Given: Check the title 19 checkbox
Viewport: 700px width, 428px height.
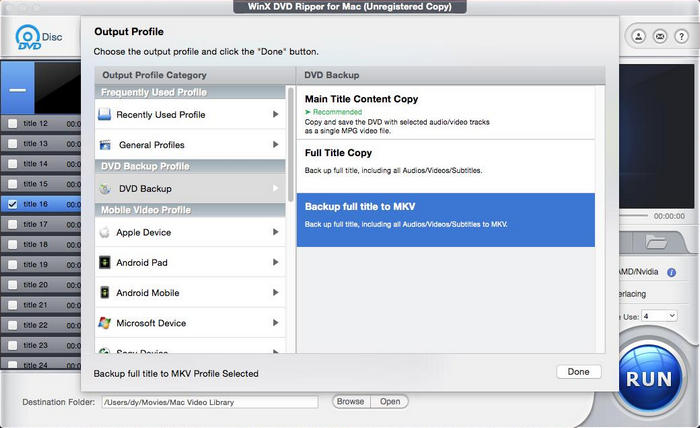Looking at the screenshot, I should (x=12, y=264).
